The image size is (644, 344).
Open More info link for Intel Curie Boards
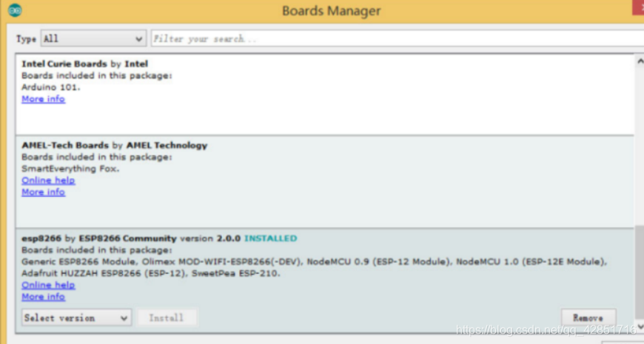pos(43,99)
